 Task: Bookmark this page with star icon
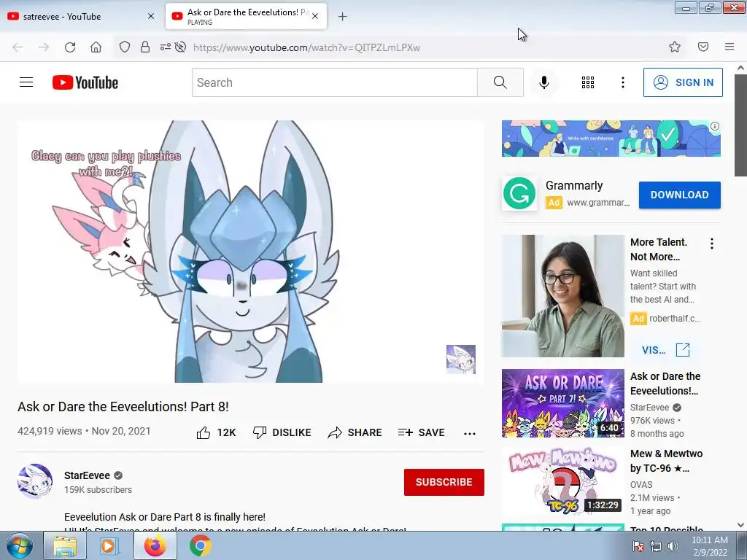tap(675, 47)
